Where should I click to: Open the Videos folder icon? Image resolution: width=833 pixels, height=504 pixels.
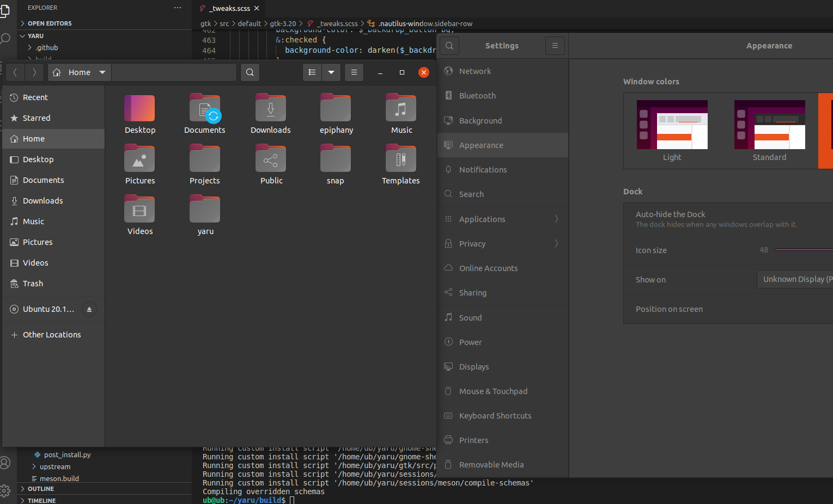tap(139, 210)
